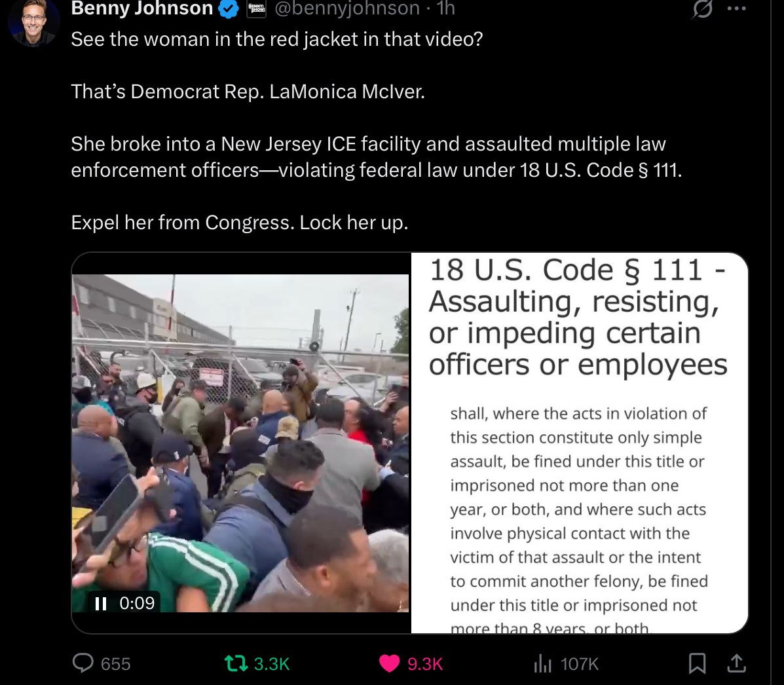The height and width of the screenshot is (685, 784).
Task: View post analytics bar chart icon
Action: coord(542,663)
